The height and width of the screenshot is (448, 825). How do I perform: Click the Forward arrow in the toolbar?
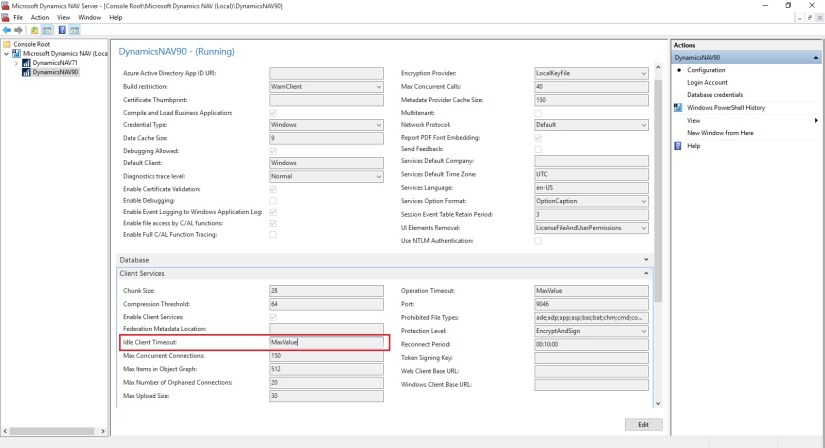tap(20, 30)
